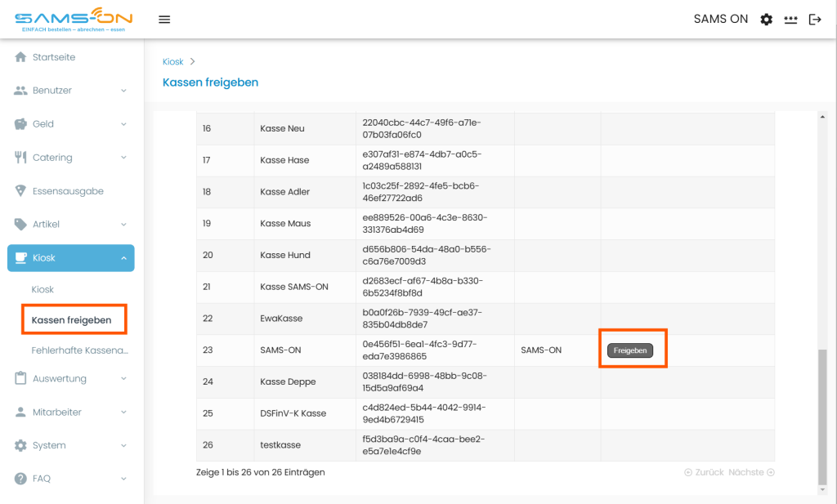Select the Kiosk submenu entry

tap(43, 290)
